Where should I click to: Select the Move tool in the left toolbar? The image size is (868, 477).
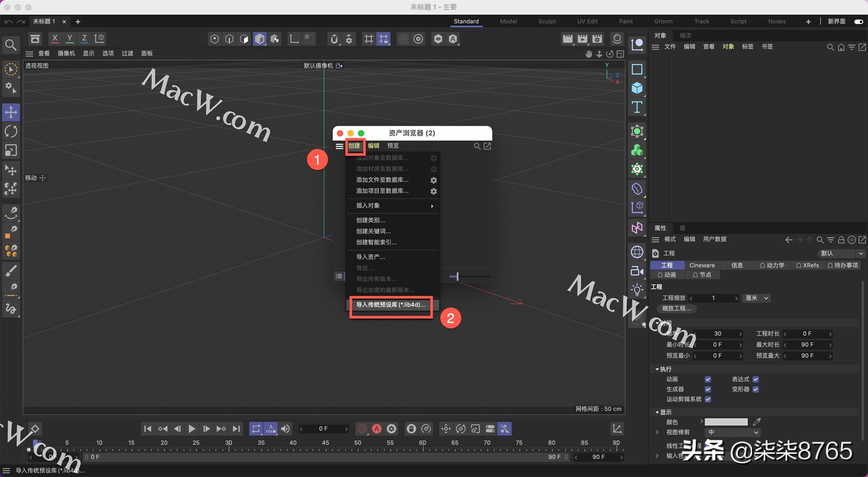click(11, 112)
